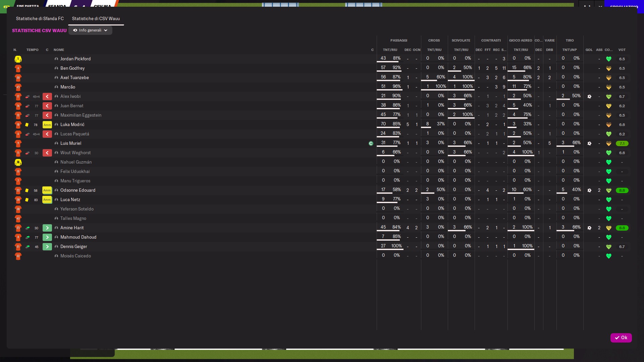Click Luka Modrić's Amm booking badge

pyautogui.click(x=47, y=125)
